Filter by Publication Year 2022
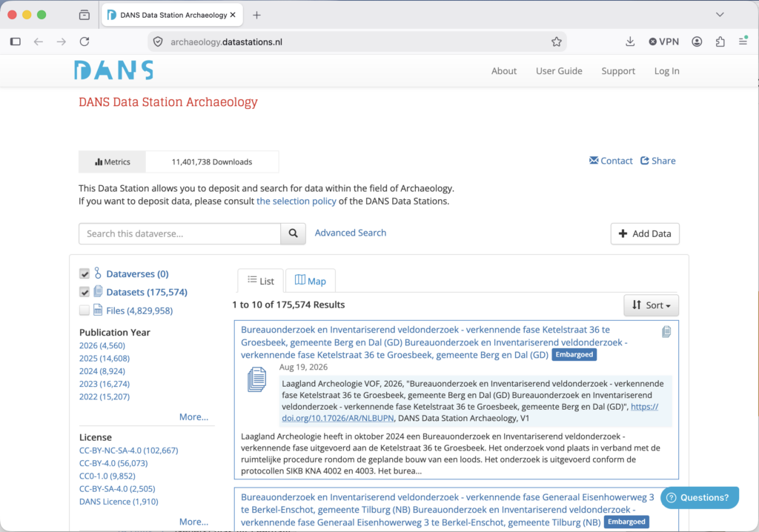This screenshot has height=532, width=759. (105, 396)
